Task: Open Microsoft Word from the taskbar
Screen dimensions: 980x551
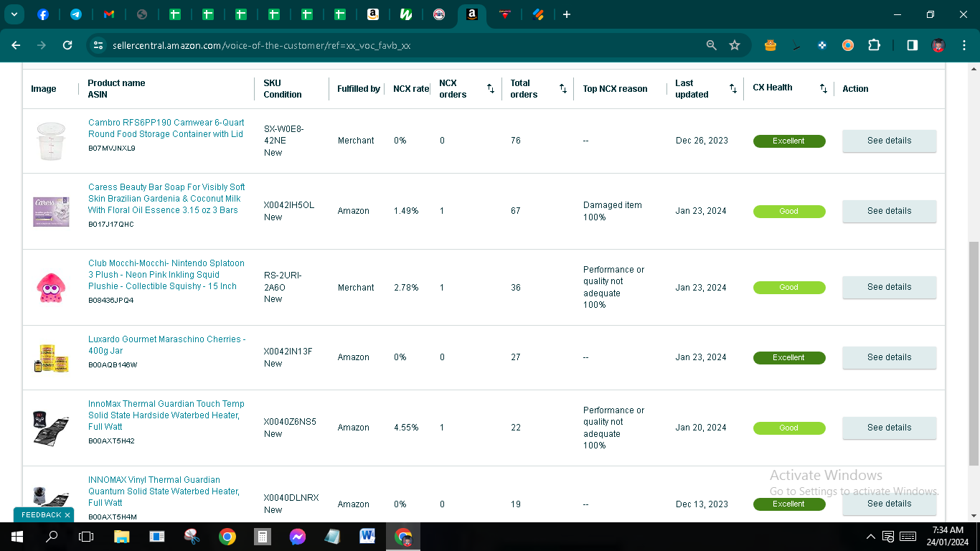Action: pos(367,537)
